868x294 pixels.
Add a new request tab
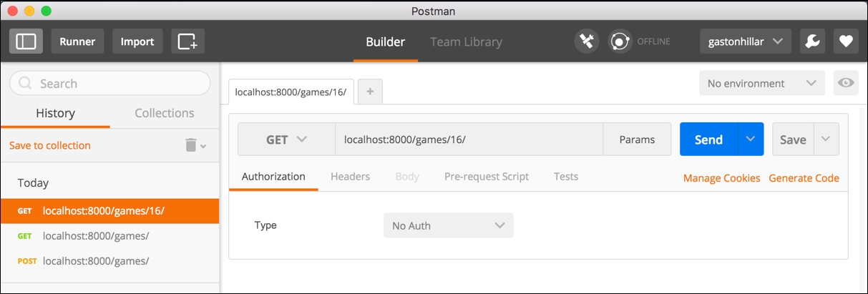coord(370,92)
